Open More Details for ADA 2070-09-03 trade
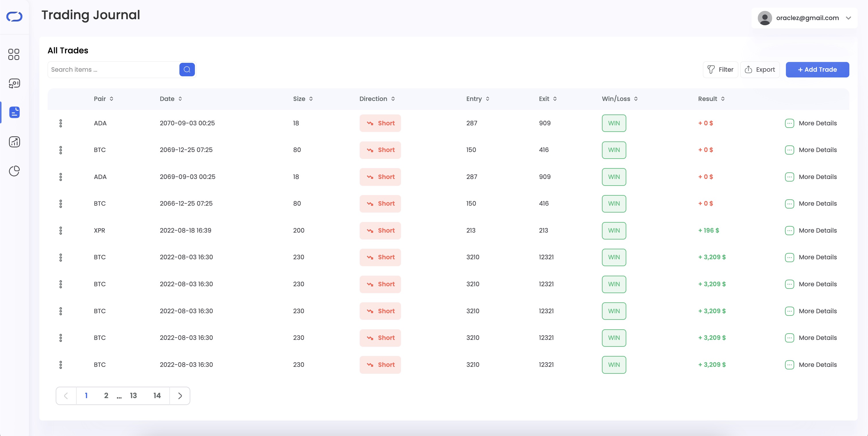 coord(811,123)
